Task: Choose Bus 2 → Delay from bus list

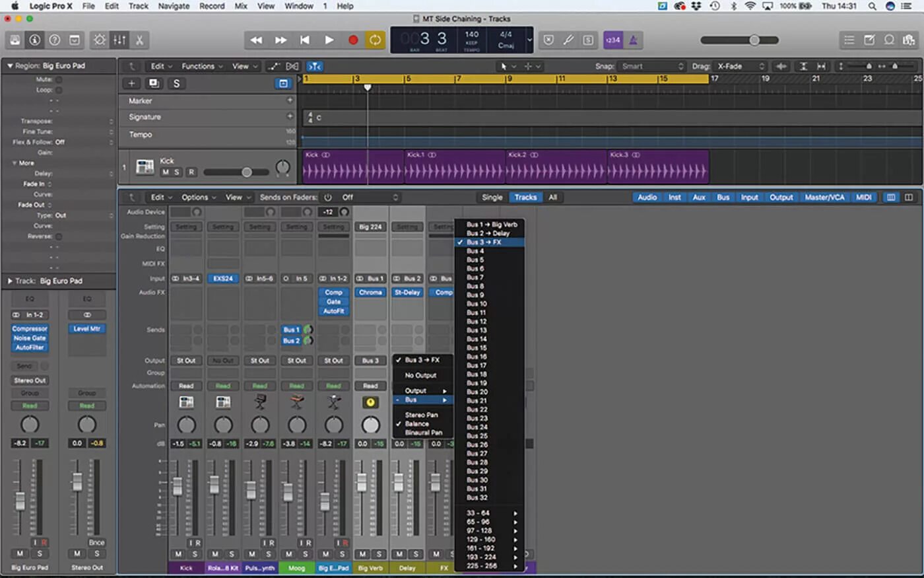Action: (x=490, y=233)
